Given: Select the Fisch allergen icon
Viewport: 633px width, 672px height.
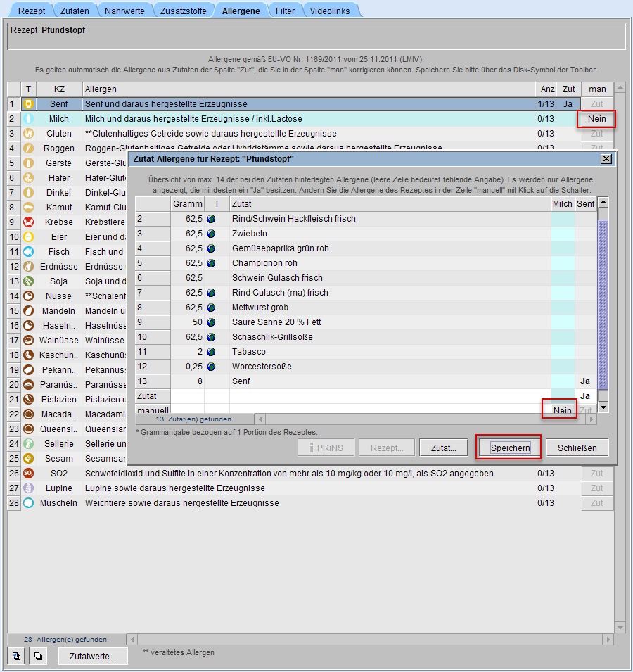Looking at the screenshot, I should tap(29, 252).
